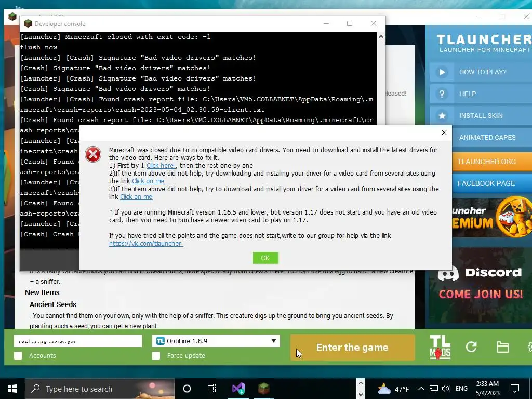532x399 pixels.
Task: Click the refresh icon in TLauncher
Action: pyautogui.click(x=471, y=347)
